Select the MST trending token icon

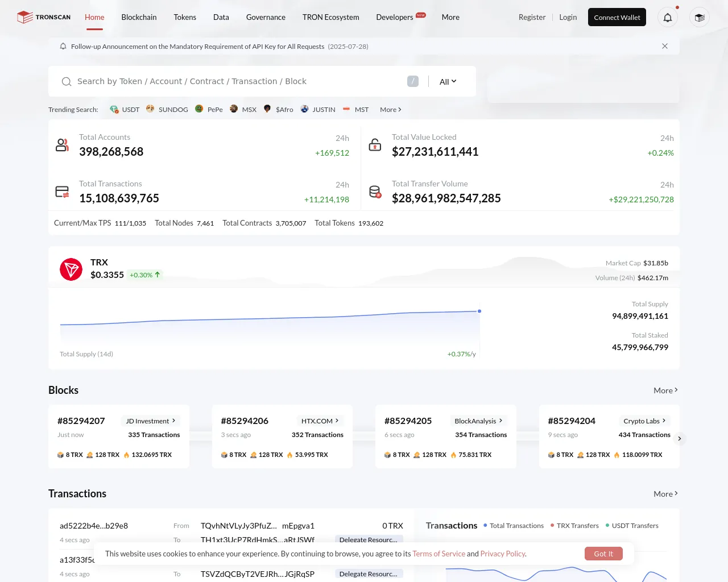346,109
